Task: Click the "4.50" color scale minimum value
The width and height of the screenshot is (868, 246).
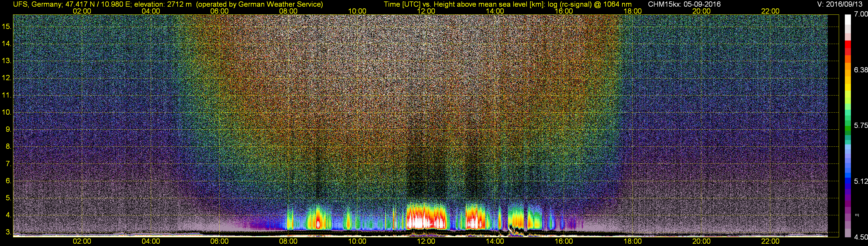Action: point(860,237)
